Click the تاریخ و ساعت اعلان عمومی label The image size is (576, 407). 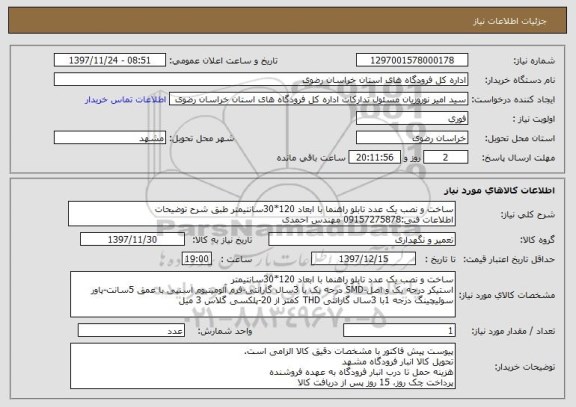pos(223,61)
